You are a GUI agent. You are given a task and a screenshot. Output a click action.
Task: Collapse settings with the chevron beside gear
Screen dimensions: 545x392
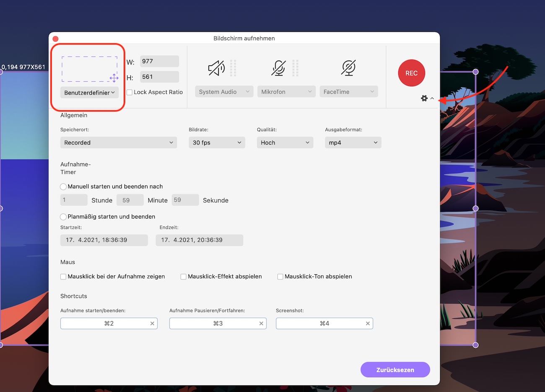432,98
